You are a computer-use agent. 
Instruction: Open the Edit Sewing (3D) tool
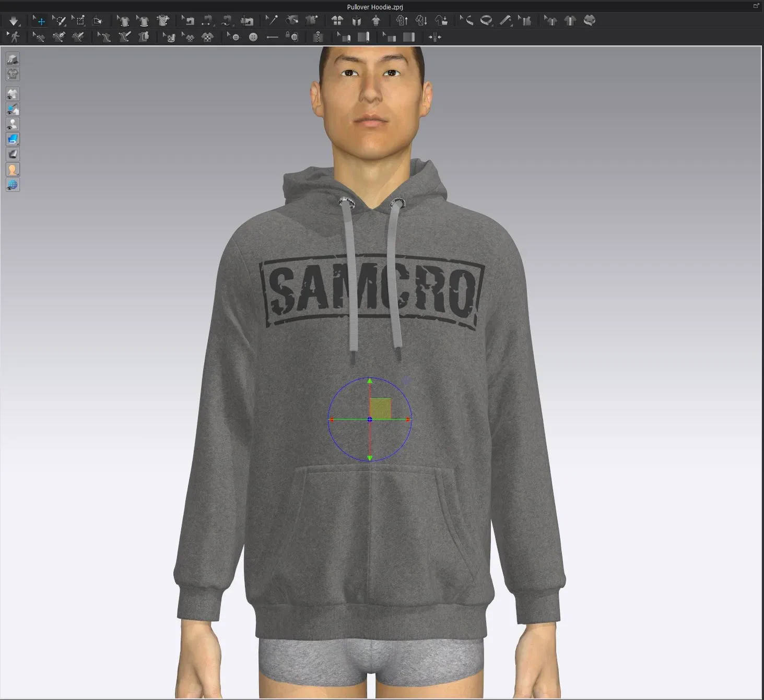188,21
